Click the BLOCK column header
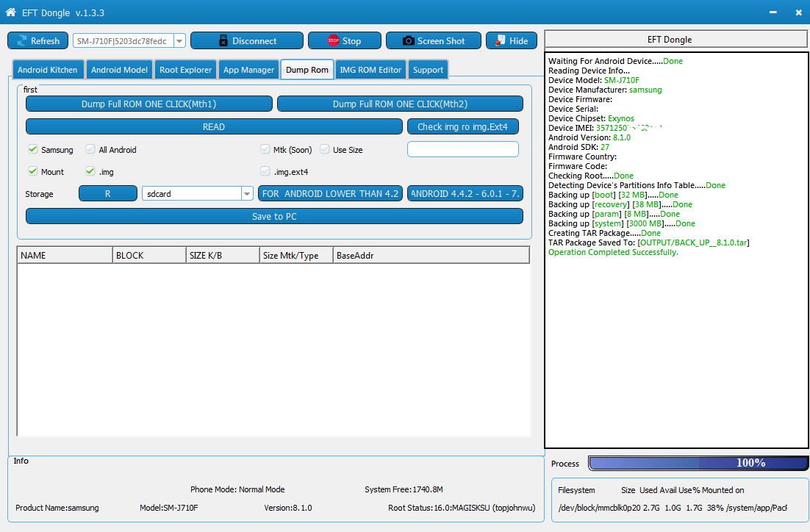This screenshot has height=532, width=810. coord(149,255)
